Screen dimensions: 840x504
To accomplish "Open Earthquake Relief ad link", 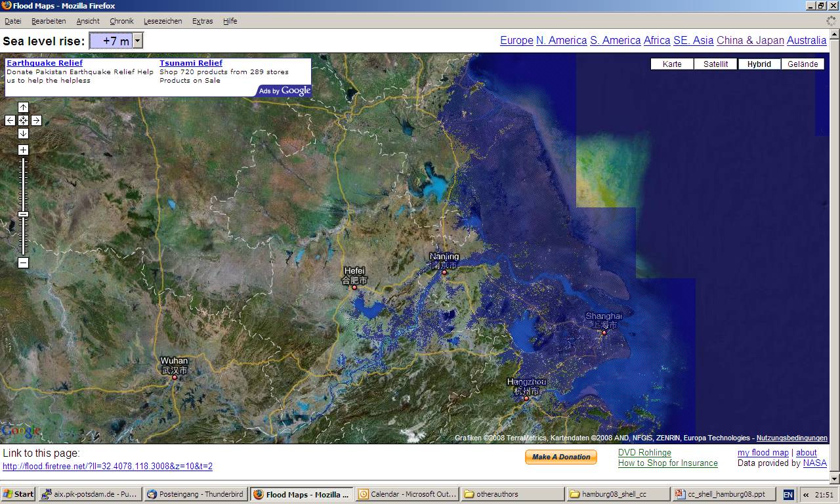I will 45,63.
